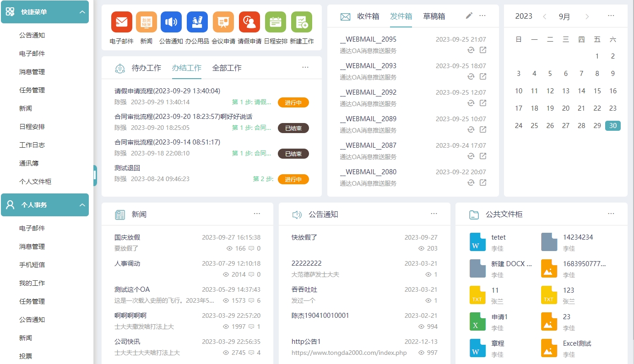Open the 电子邮件 red shortcut icon
This screenshot has height=364, width=634.
pos(122,22)
